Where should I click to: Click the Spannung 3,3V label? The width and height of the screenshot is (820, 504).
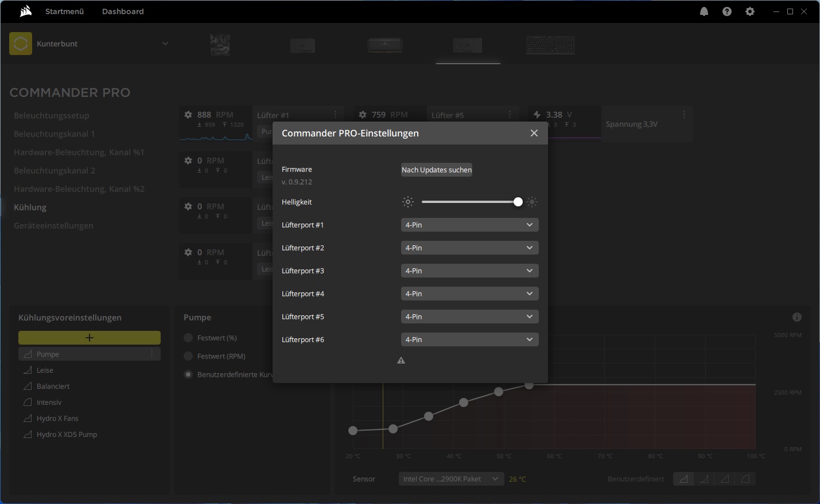click(x=632, y=124)
